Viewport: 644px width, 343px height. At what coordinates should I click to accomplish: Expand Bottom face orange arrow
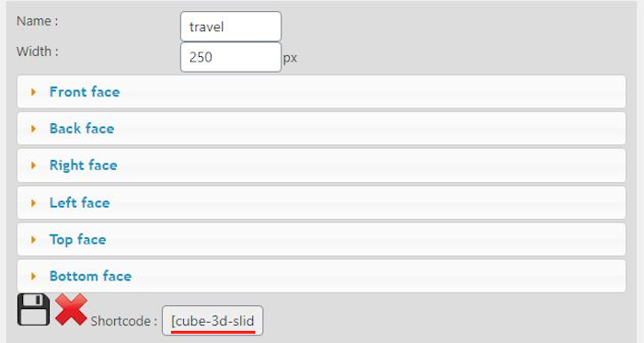(x=34, y=276)
